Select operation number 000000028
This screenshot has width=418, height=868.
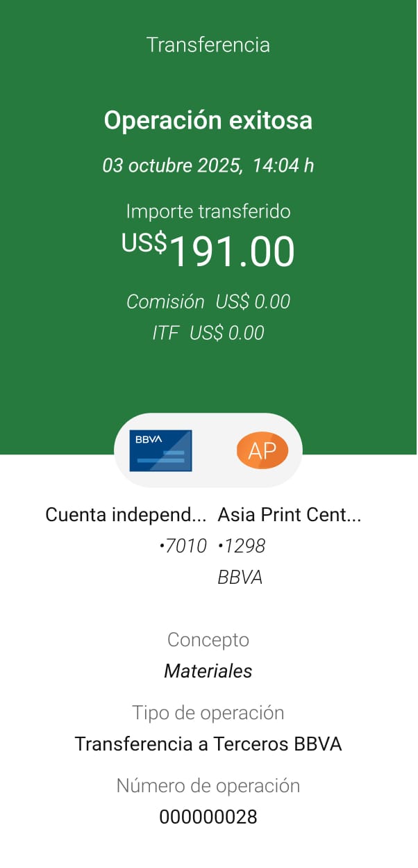tap(208, 817)
